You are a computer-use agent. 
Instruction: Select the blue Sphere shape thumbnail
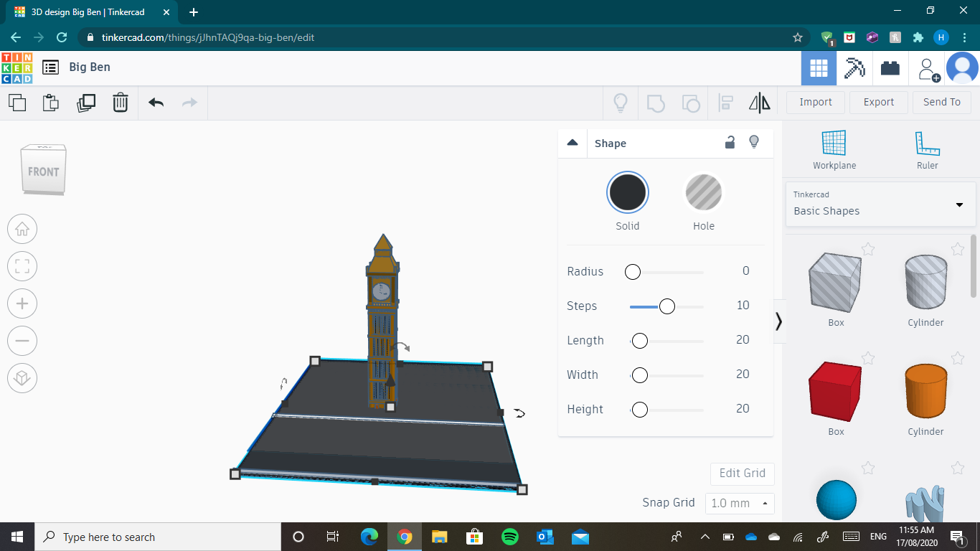click(837, 500)
